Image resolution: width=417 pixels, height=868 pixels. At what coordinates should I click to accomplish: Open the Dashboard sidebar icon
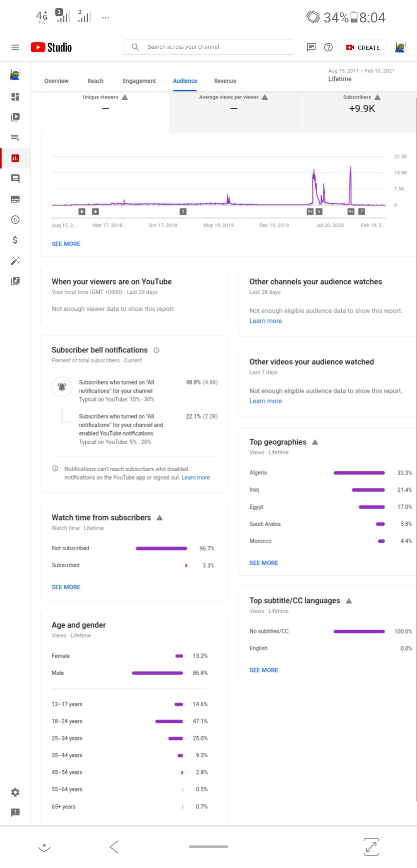[15, 97]
